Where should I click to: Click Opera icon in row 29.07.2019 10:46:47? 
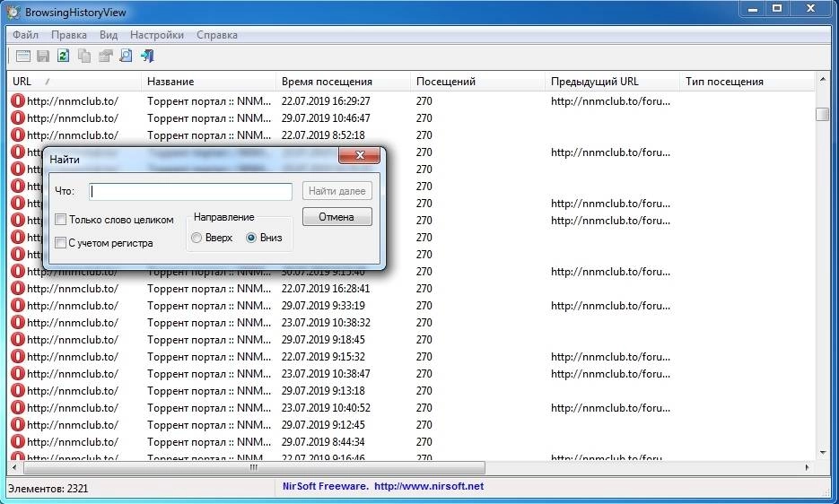click(18, 117)
